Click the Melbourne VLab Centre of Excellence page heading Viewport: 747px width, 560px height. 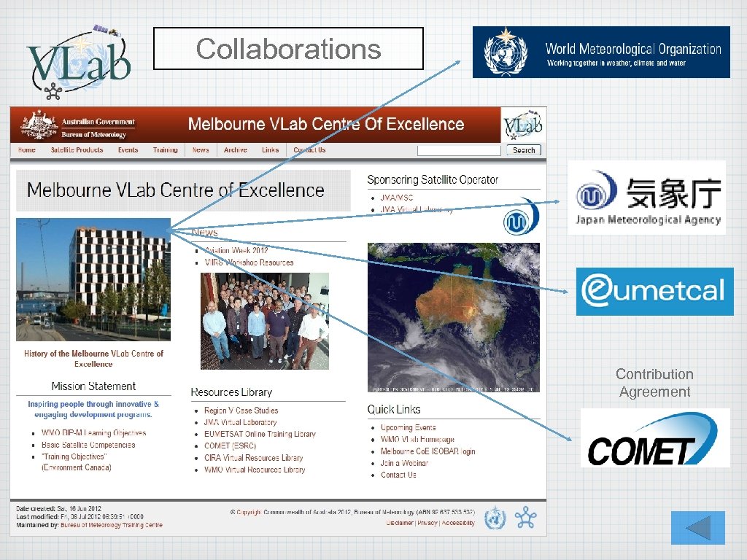[x=175, y=190]
